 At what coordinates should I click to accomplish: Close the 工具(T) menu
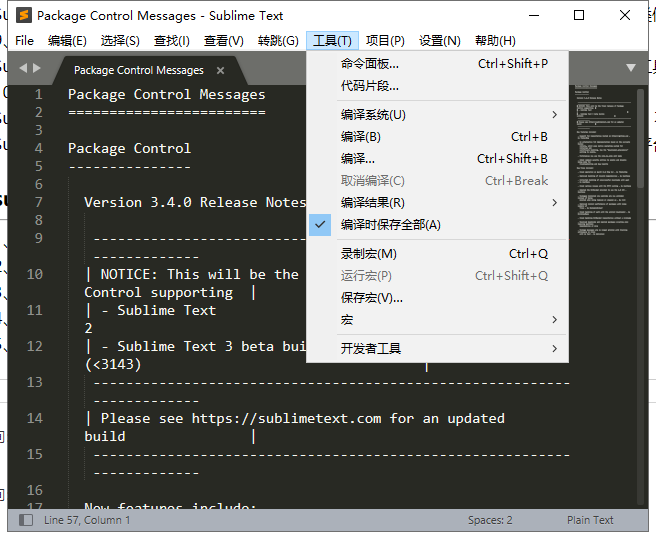(332, 41)
